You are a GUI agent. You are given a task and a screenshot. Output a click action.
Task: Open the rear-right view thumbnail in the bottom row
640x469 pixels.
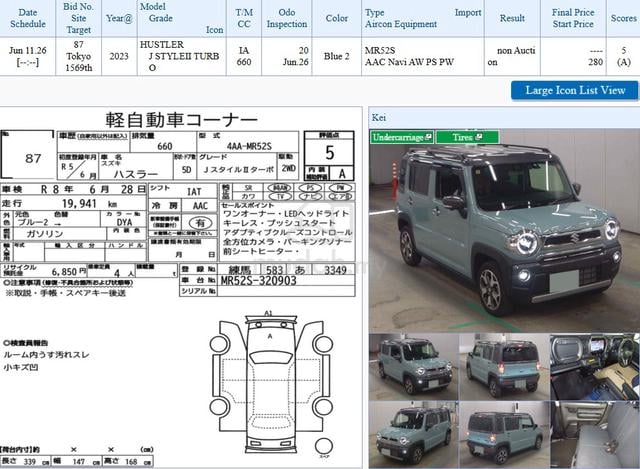pos(504,434)
